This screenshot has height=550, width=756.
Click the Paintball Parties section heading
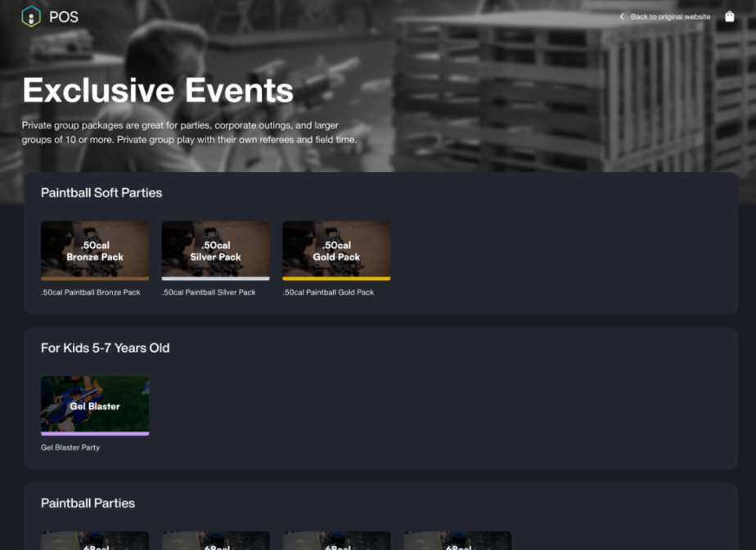coord(88,503)
